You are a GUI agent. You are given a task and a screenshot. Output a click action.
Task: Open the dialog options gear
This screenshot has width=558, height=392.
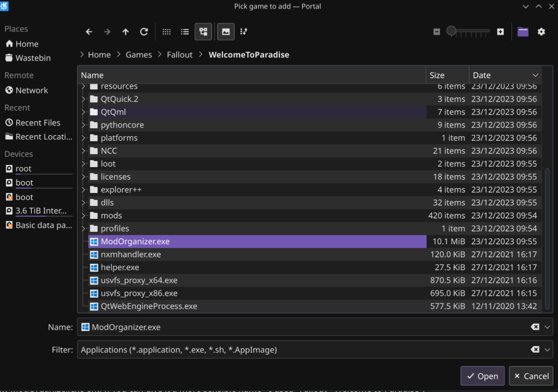click(x=541, y=32)
